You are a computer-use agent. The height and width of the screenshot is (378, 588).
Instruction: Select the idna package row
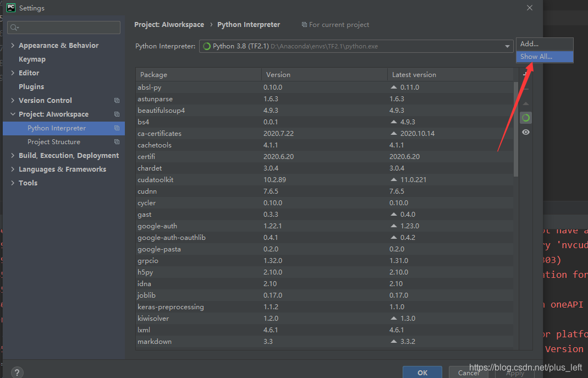pyautogui.click(x=325, y=283)
